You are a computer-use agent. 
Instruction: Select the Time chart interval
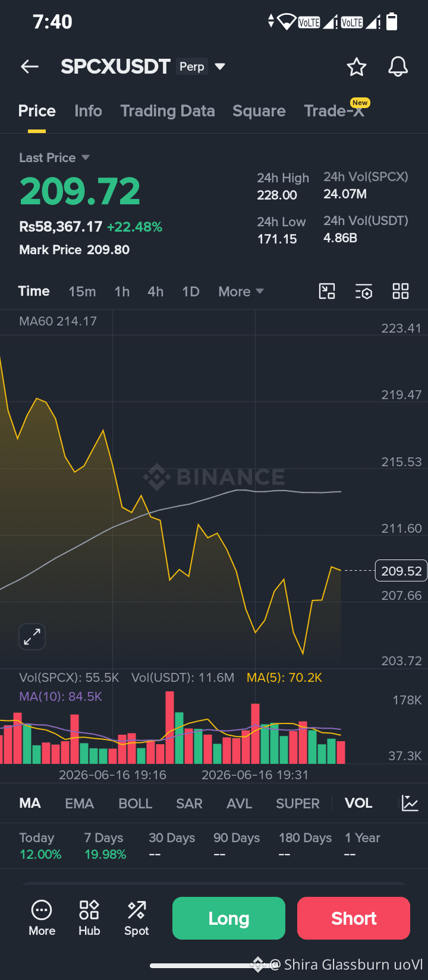34,291
